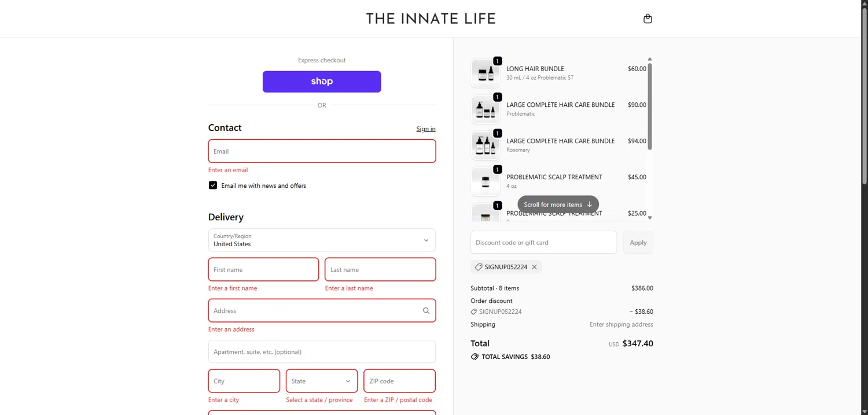The width and height of the screenshot is (868, 415).
Task: Click the LONG HAIR BUNDLE product thumbnail
Action: tap(486, 73)
